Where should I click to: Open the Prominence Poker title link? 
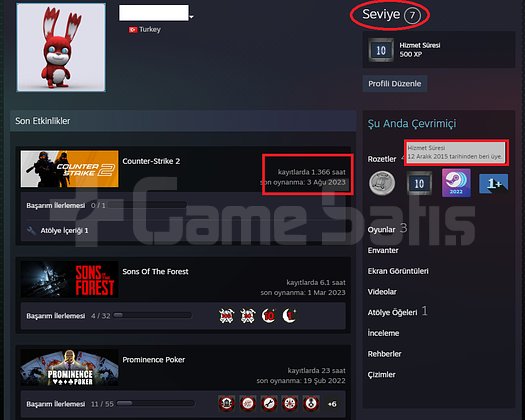pos(154,360)
